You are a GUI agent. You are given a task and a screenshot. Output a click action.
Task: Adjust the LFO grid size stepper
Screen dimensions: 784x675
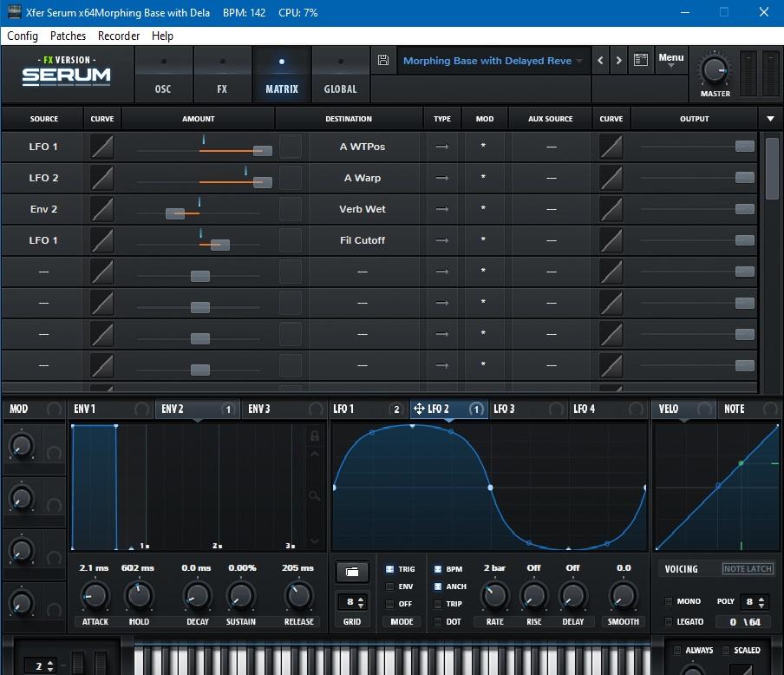[x=361, y=602]
